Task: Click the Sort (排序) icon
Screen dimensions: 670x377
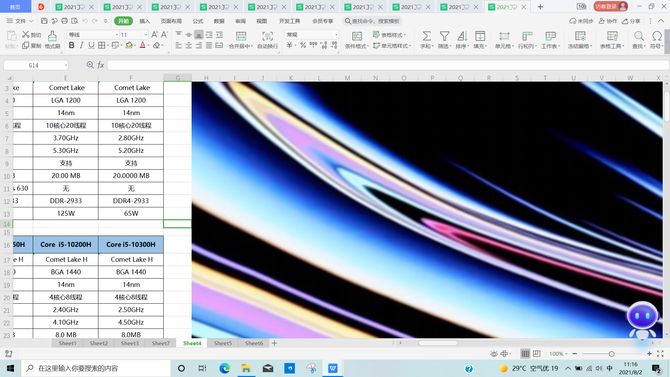Action: tap(462, 36)
